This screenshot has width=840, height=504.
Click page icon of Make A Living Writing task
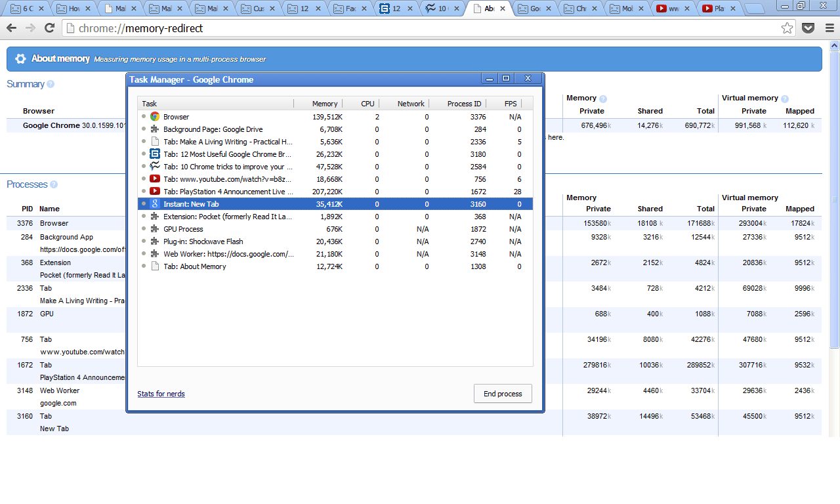[155, 142]
